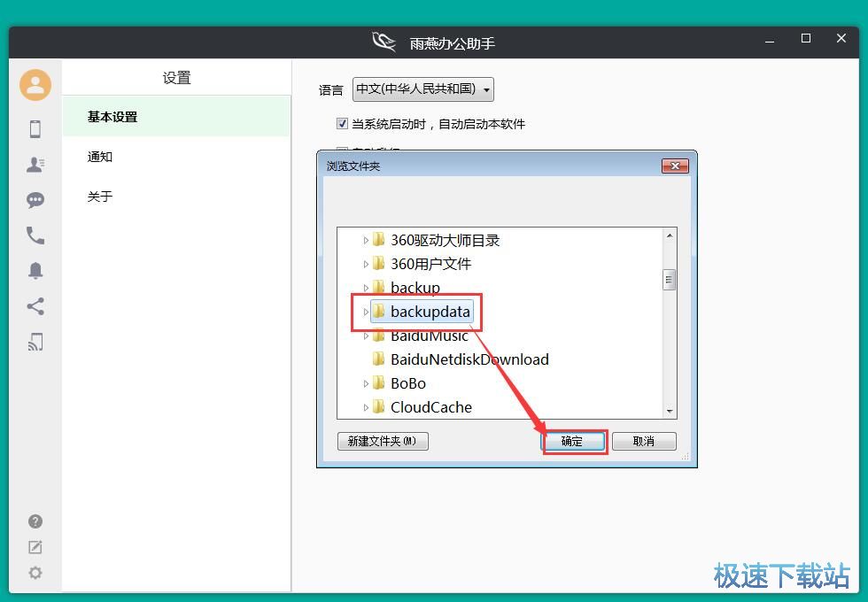The image size is (868, 602).
Task: Toggle auto-start on system startup checkbox
Action: tap(342, 124)
